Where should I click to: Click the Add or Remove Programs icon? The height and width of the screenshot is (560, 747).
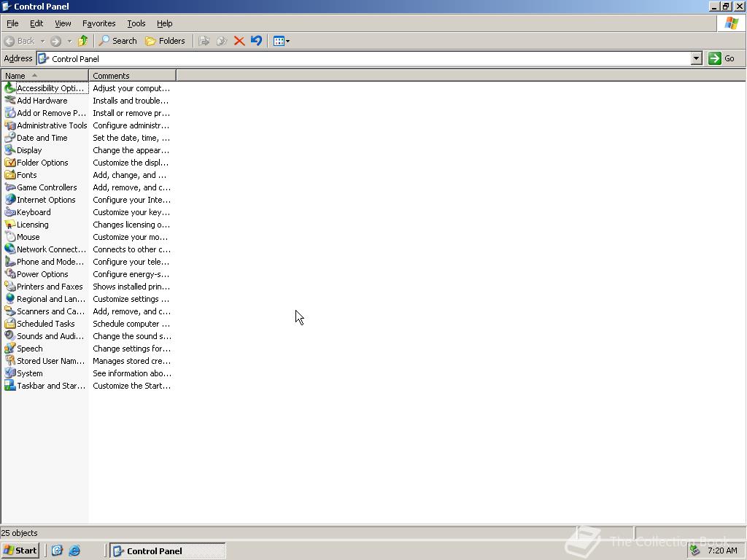(x=9, y=113)
